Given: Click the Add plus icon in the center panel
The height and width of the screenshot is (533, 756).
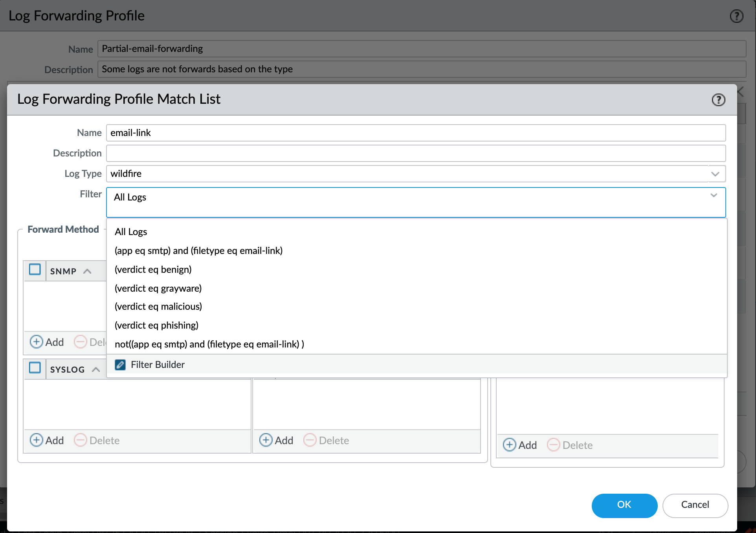Looking at the screenshot, I should click(265, 440).
